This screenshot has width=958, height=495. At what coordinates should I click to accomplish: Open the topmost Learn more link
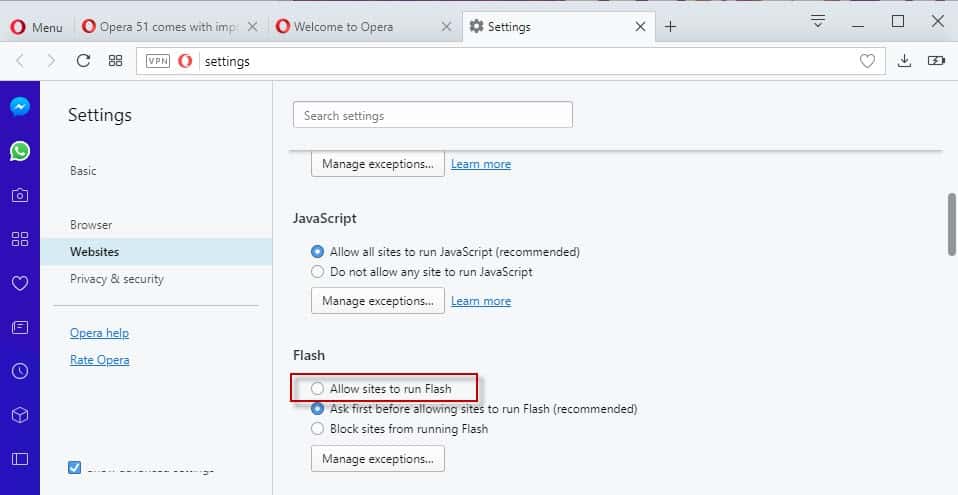[x=481, y=164]
